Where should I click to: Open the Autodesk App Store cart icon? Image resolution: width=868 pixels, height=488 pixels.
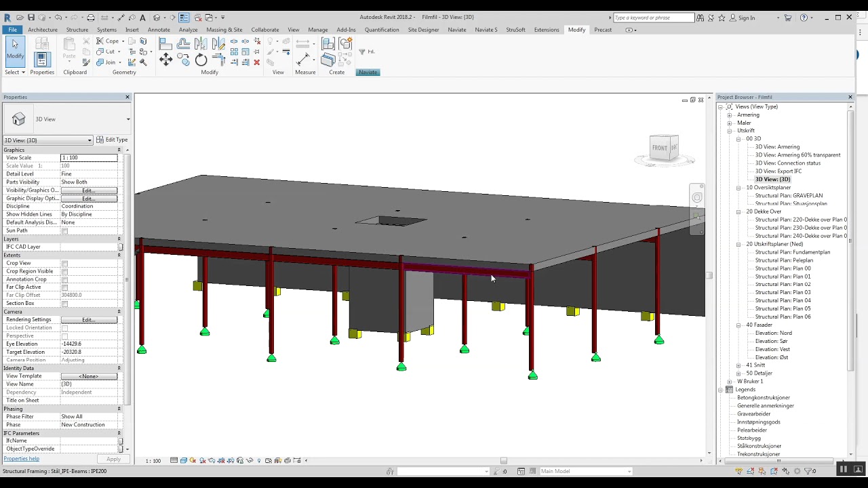point(787,18)
